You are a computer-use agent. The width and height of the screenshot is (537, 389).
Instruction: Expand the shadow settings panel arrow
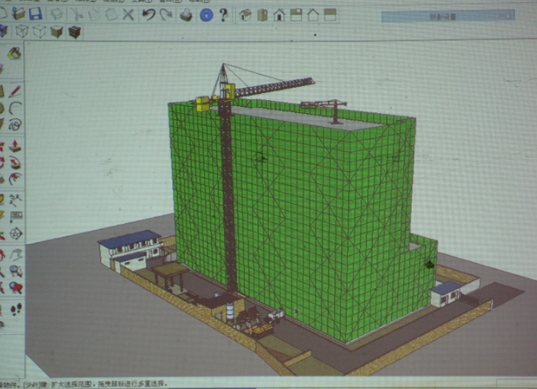[x=509, y=16]
